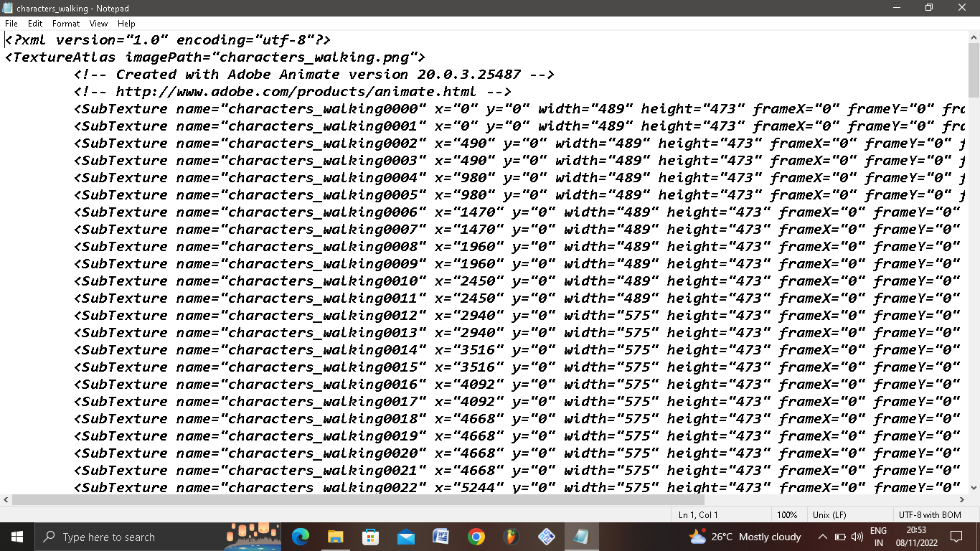The width and height of the screenshot is (980, 551).
Task: Open the notification center icon
Action: (956, 537)
